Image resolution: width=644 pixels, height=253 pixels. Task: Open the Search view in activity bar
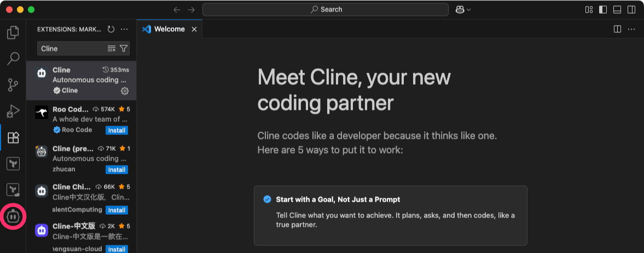tap(13, 59)
